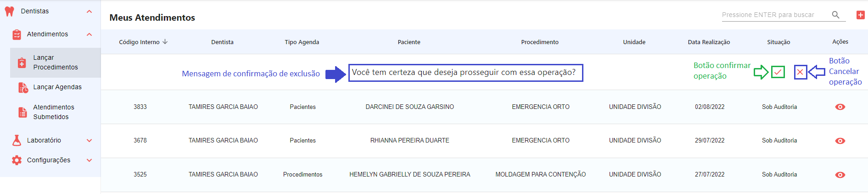The image size is (868, 194).
Task: Collapse the Dentistas menu chevron
Action: click(x=89, y=11)
